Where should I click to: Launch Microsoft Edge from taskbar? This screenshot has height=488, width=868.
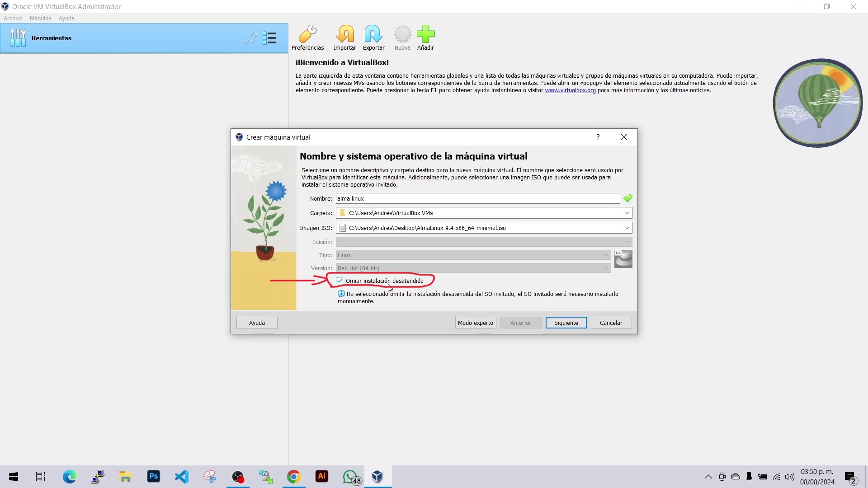click(x=69, y=477)
